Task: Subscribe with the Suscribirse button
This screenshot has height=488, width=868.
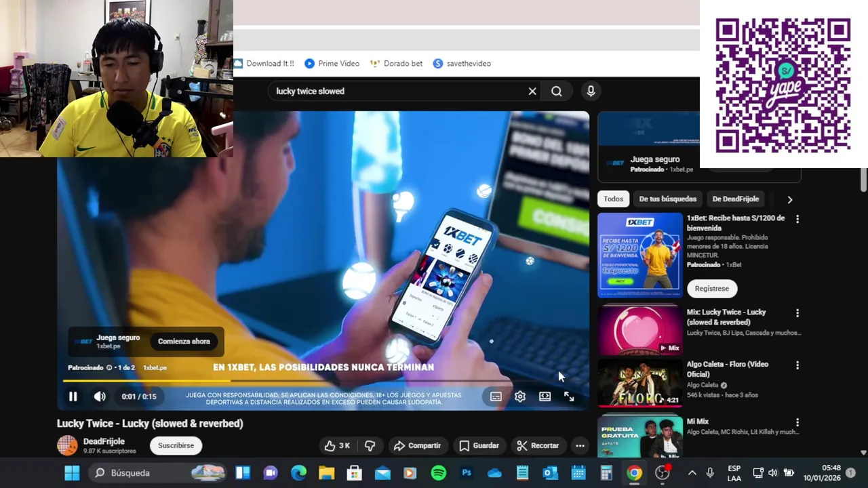Action: (176, 445)
